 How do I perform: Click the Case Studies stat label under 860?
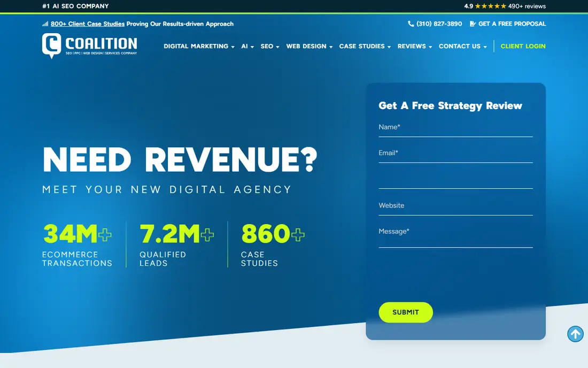[259, 259]
